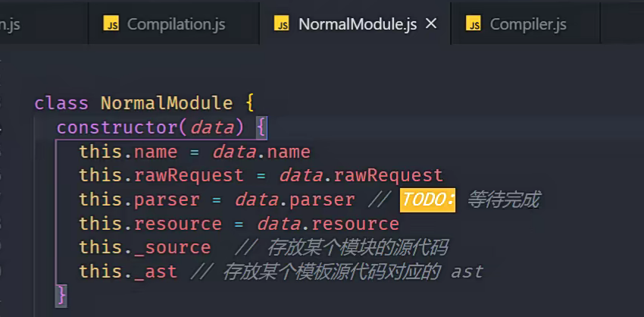Image resolution: width=644 pixels, height=317 pixels.
Task: Click the _ast property name
Action: pos(155,271)
